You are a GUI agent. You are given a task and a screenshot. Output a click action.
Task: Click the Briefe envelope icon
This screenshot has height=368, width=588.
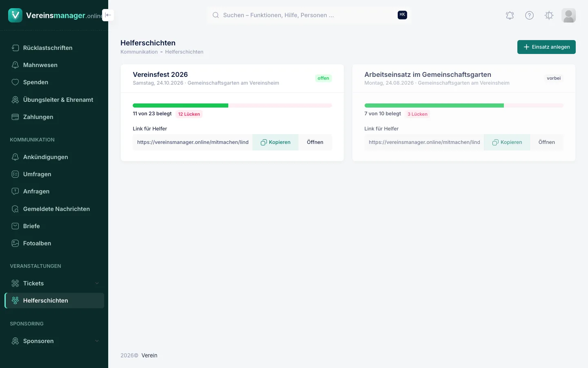pos(15,226)
